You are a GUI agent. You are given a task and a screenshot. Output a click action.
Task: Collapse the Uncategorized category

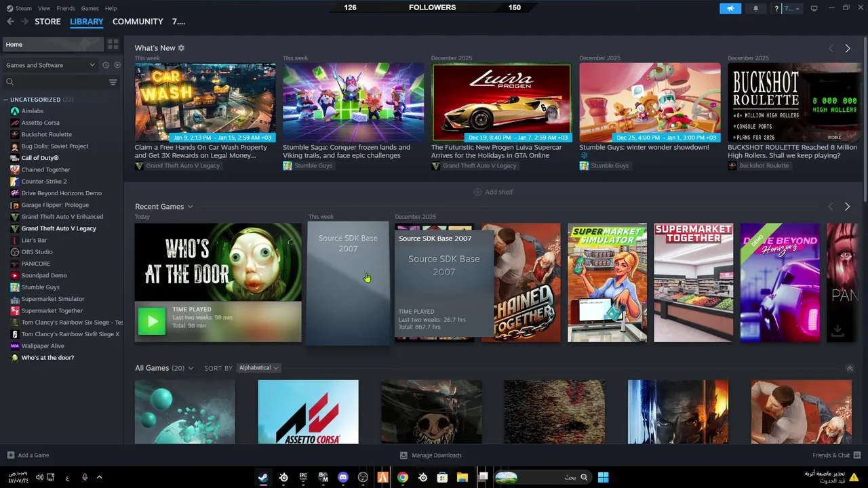click(x=5, y=100)
